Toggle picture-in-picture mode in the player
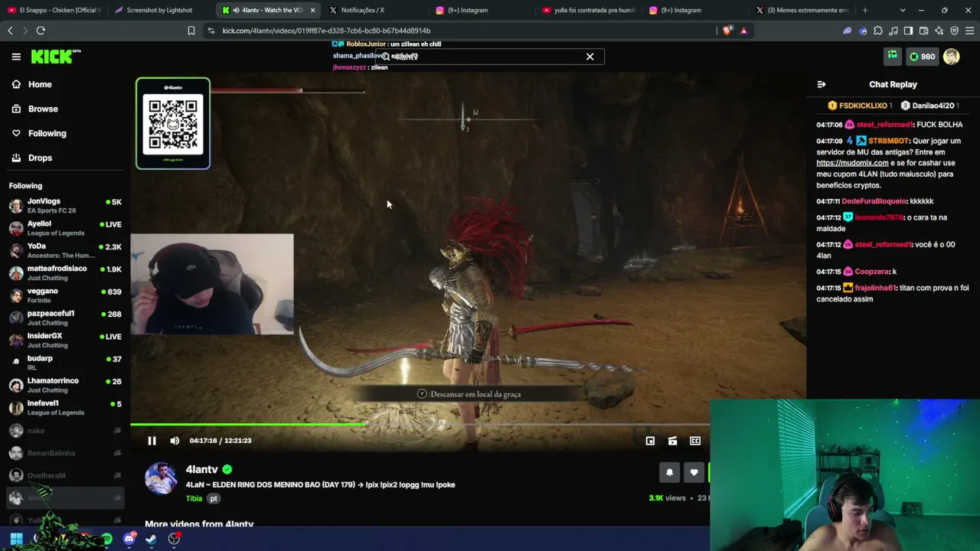980x551 pixels. coord(650,441)
